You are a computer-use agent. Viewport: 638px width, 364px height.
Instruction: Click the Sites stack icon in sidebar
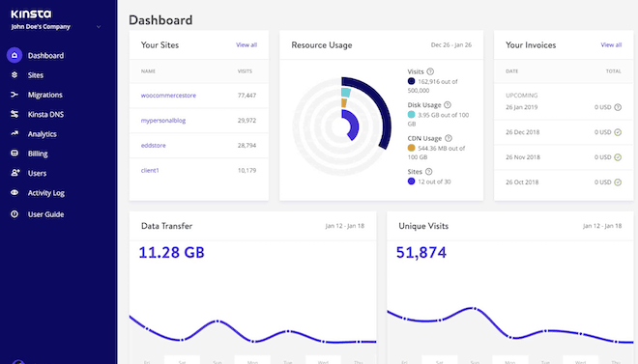(14, 74)
